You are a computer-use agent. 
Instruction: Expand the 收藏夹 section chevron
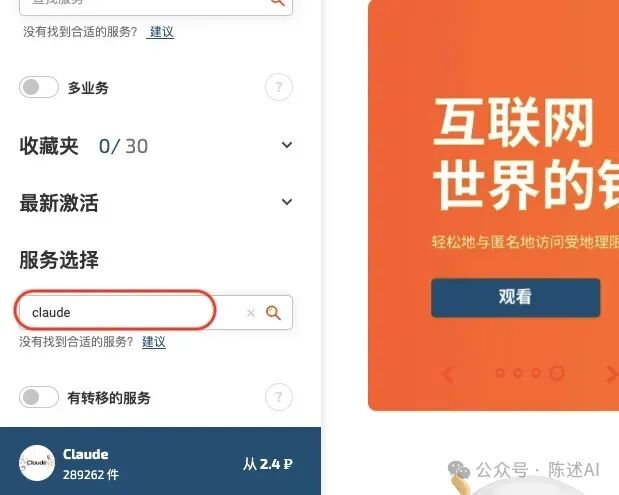pyautogui.click(x=287, y=145)
